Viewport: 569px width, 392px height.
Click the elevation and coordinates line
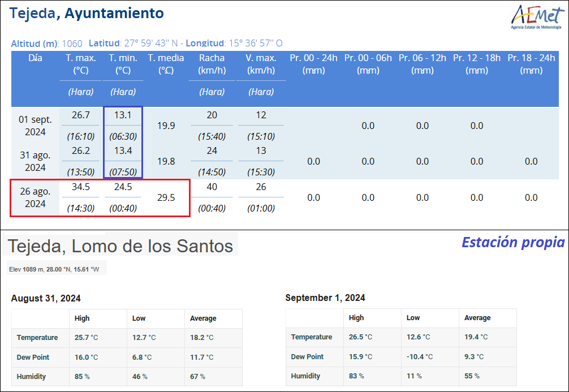click(x=54, y=269)
